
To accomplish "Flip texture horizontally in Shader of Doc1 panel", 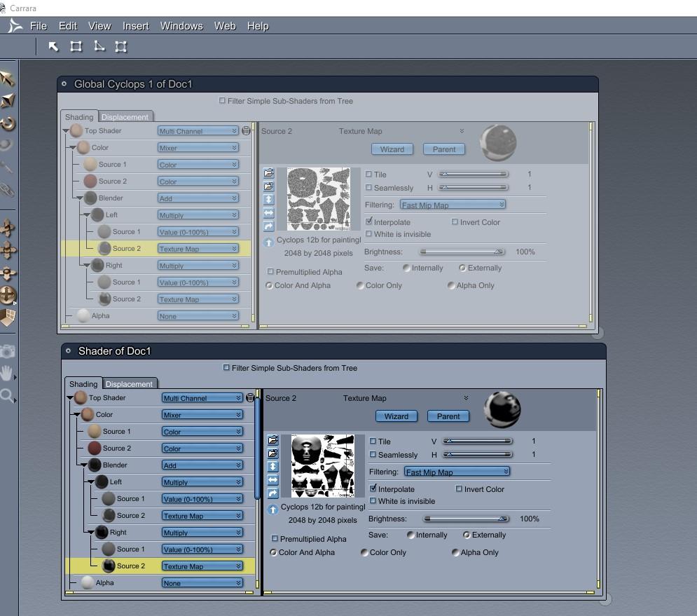I will (x=273, y=480).
